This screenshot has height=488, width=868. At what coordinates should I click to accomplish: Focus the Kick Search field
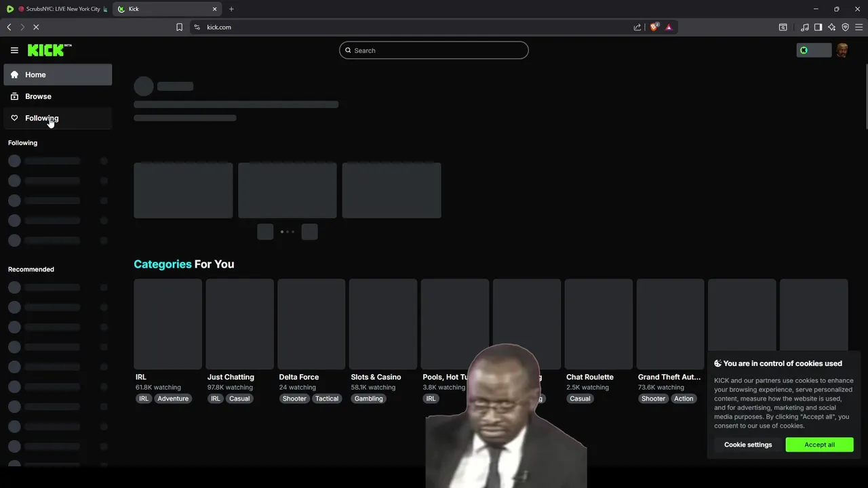tap(434, 50)
